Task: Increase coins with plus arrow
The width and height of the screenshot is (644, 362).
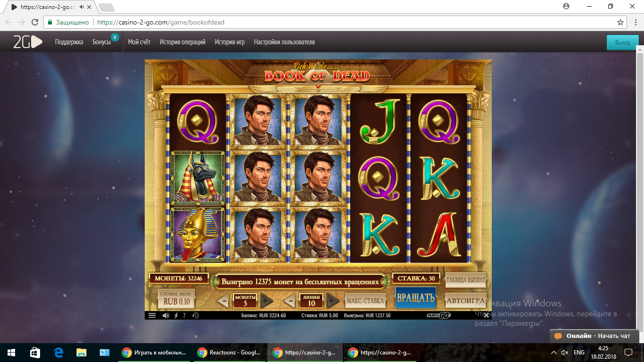Action: point(266,300)
